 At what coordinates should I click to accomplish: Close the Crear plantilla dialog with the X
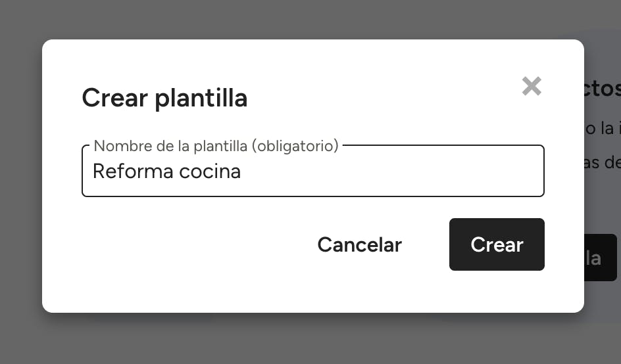[x=532, y=86]
